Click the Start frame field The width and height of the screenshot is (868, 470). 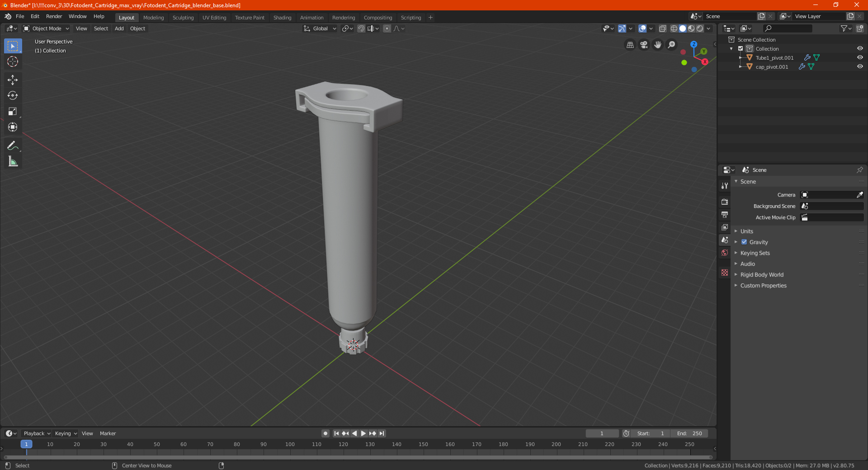point(651,433)
